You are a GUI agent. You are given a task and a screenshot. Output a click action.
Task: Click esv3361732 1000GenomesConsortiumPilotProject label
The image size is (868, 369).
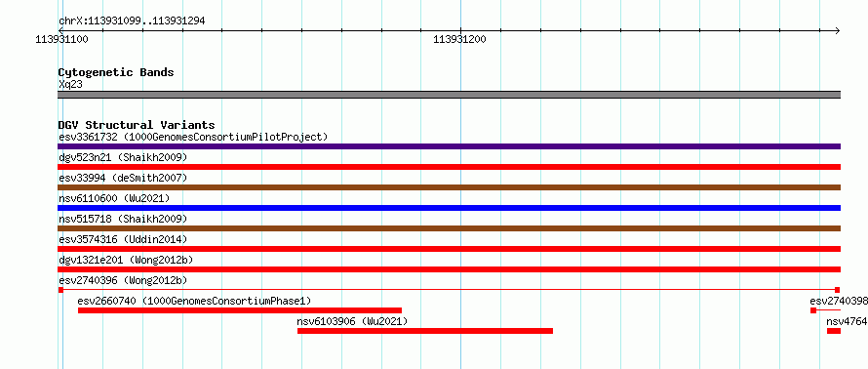tap(193, 137)
